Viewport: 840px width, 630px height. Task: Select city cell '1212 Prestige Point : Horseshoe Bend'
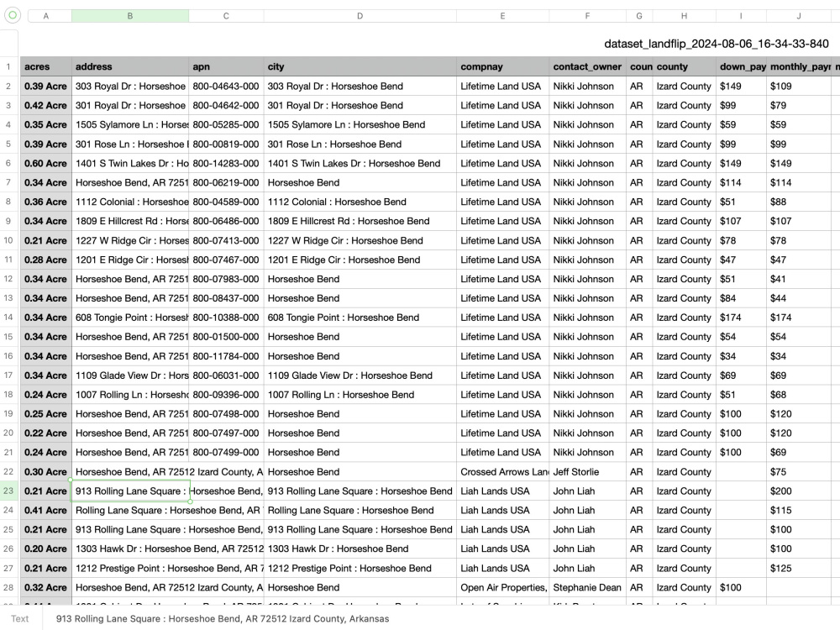click(x=360, y=569)
